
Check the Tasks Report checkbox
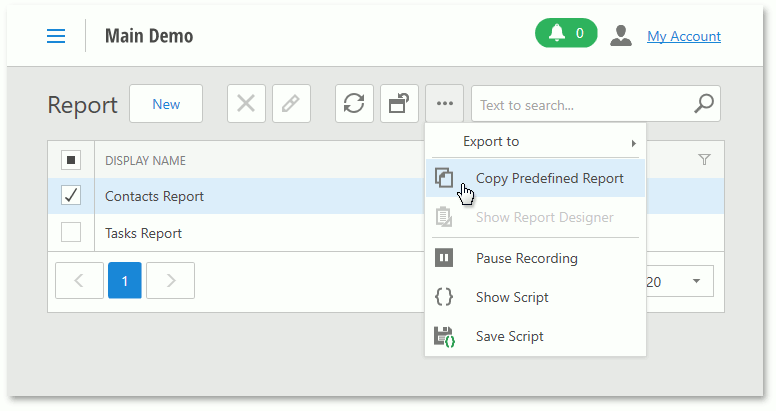(x=72, y=233)
